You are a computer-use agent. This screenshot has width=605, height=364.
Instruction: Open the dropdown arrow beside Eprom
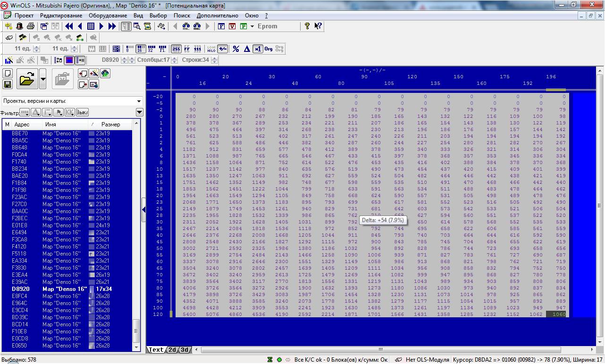pos(252,26)
